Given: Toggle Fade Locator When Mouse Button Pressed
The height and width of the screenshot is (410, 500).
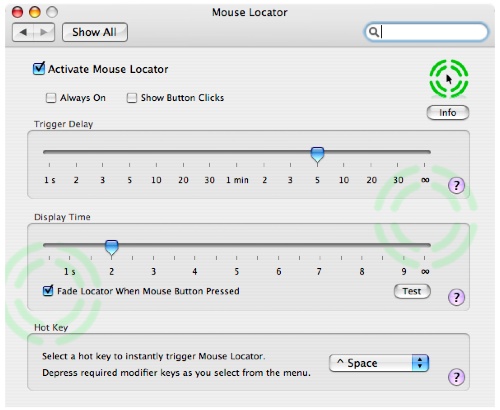Looking at the screenshot, I should (48, 291).
